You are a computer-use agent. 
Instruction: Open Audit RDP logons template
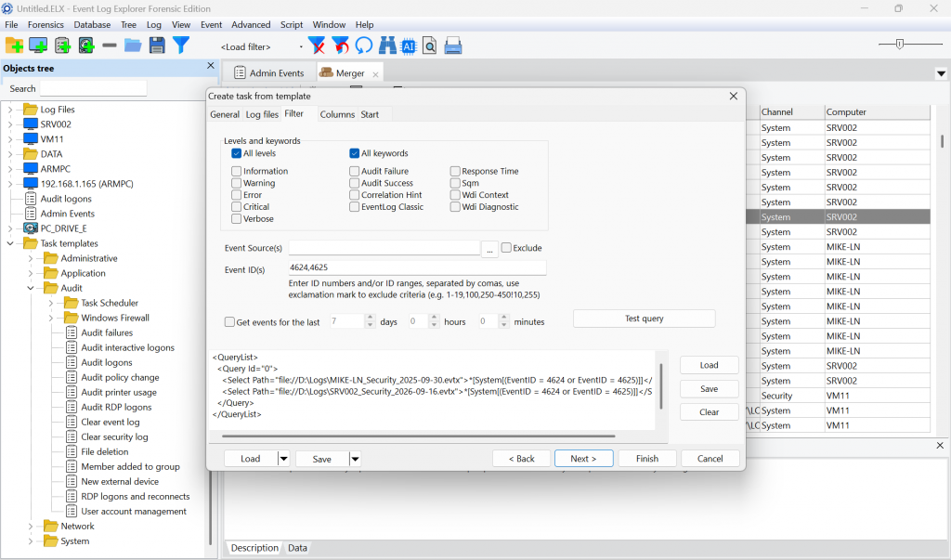(116, 407)
